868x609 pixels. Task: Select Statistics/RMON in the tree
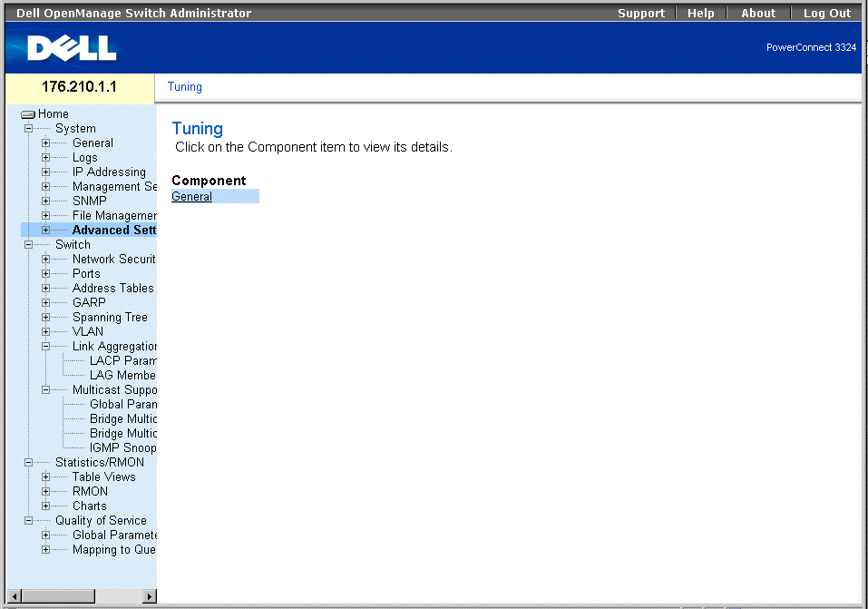tap(100, 462)
